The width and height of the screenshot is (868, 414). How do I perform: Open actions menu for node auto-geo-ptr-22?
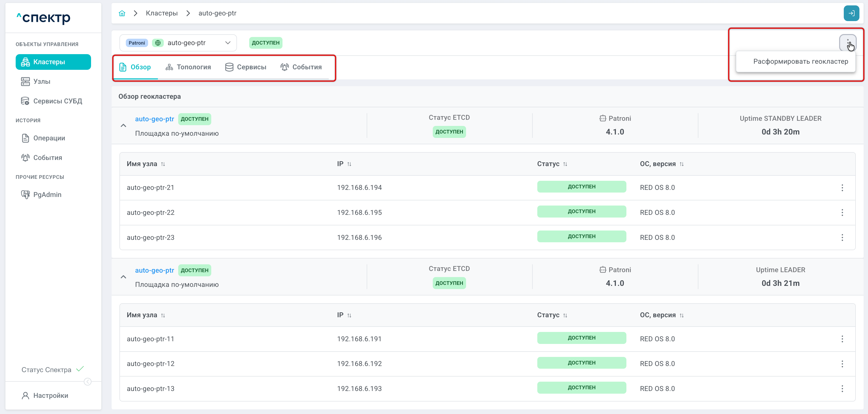842,212
